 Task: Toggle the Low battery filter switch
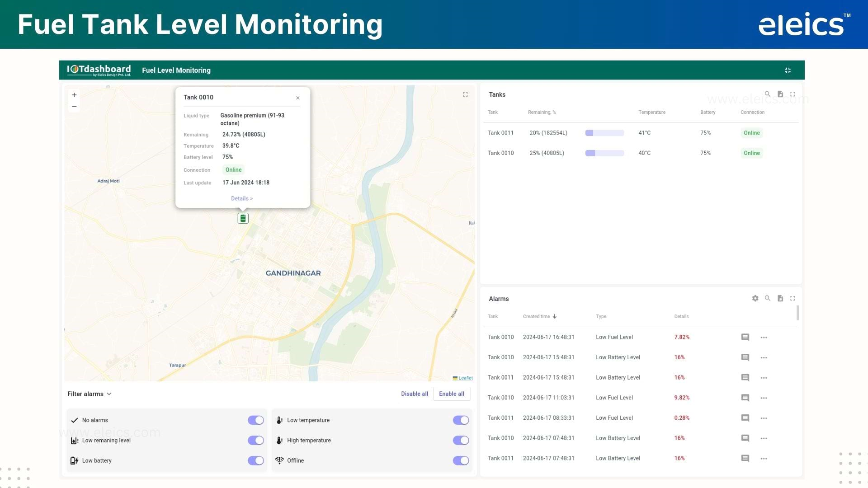[256, 460]
